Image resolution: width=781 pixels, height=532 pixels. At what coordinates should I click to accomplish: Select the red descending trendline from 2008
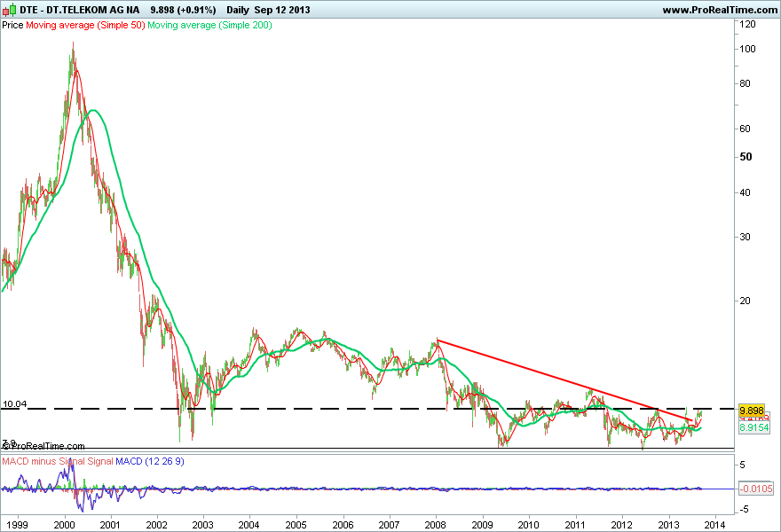click(x=564, y=380)
